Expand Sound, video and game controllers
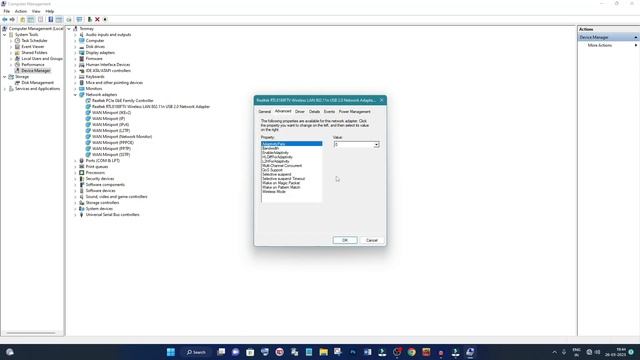Image resolution: width=640 pixels, height=360 pixels. (x=76, y=197)
